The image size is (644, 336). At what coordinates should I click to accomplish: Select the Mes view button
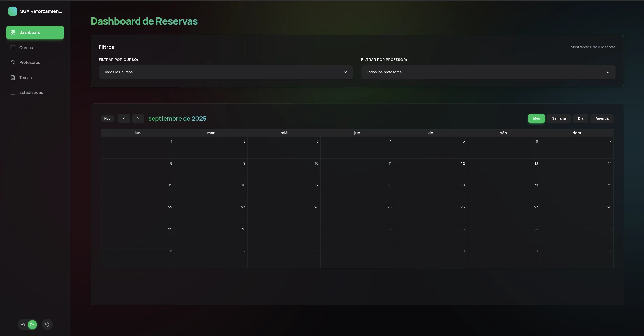point(536,118)
